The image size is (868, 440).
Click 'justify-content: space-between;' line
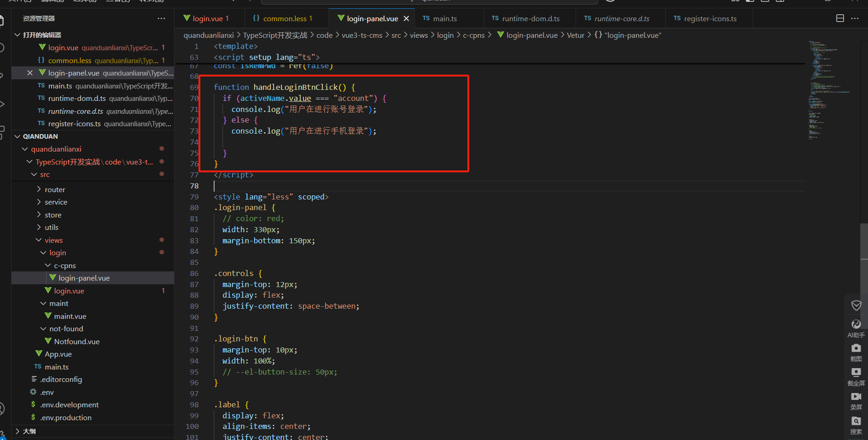coord(291,306)
